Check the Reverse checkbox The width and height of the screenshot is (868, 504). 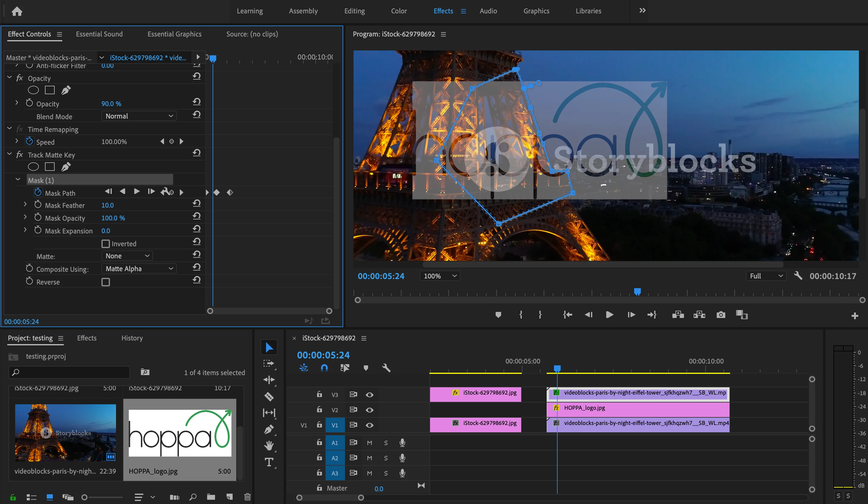pos(105,282)
